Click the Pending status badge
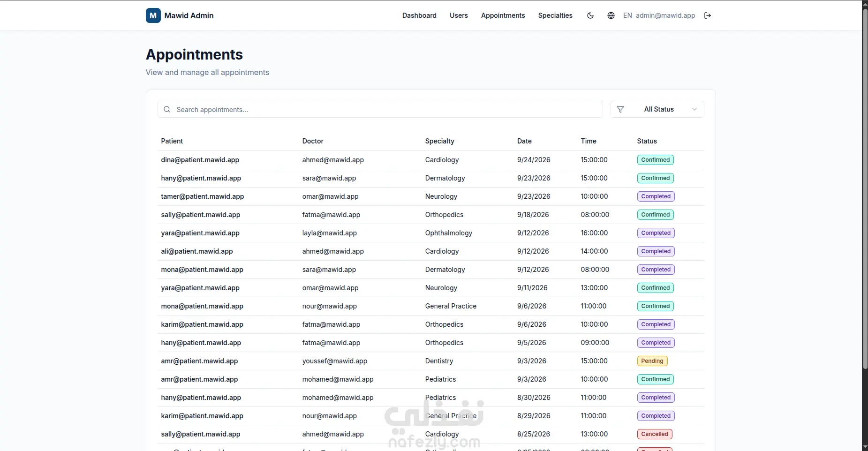This screenshot has height=451, width=868. pyautogui.click(x=652, y=361)
